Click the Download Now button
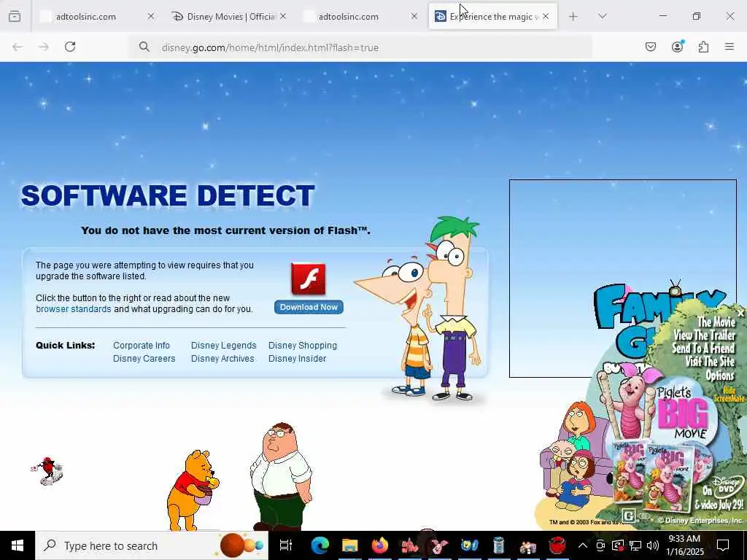The image size is (747, 560). tap(309, 307)
